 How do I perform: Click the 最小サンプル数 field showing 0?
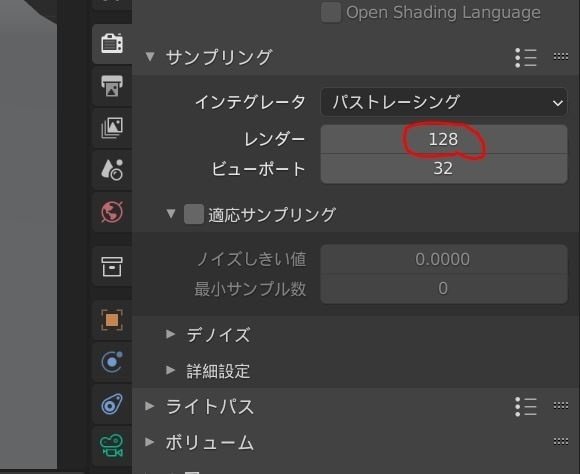(444, 289)
